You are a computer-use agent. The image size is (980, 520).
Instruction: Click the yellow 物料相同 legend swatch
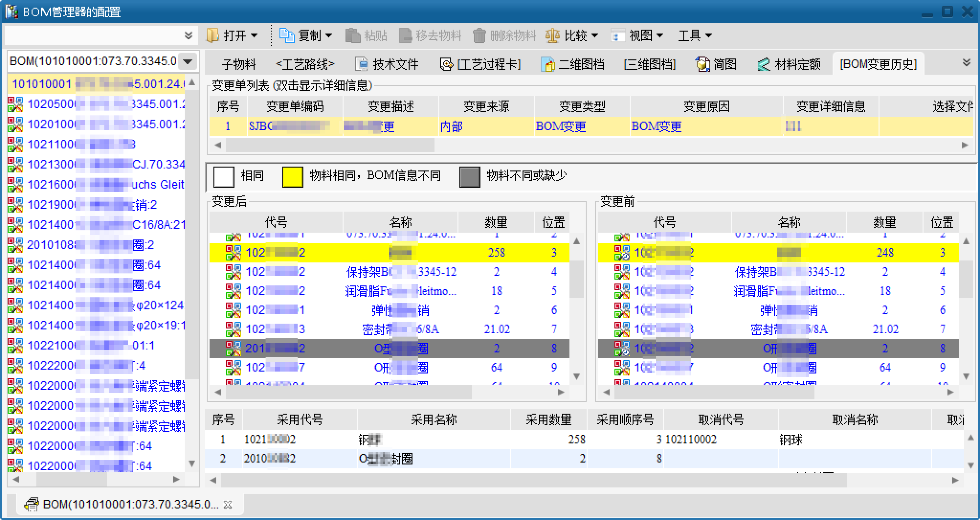[x=292, y=176]
